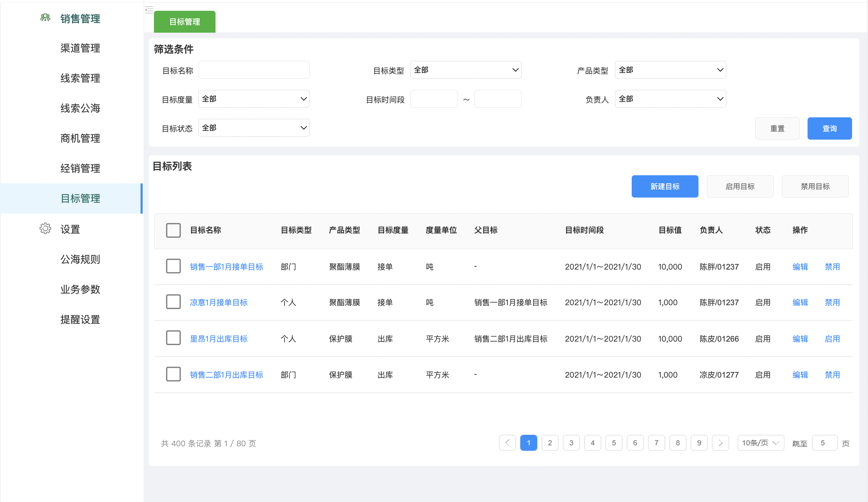Go to previous page arrow
868x502 pixels.
pos(507,443)
